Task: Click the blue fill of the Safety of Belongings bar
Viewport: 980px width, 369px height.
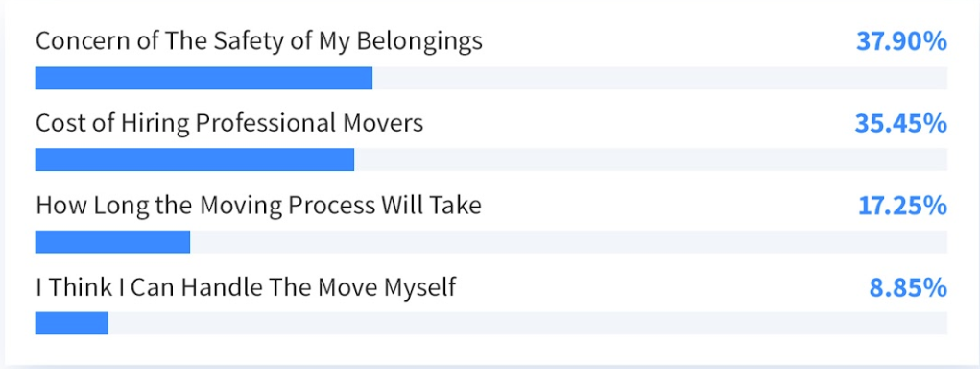Action: (203, 78)
